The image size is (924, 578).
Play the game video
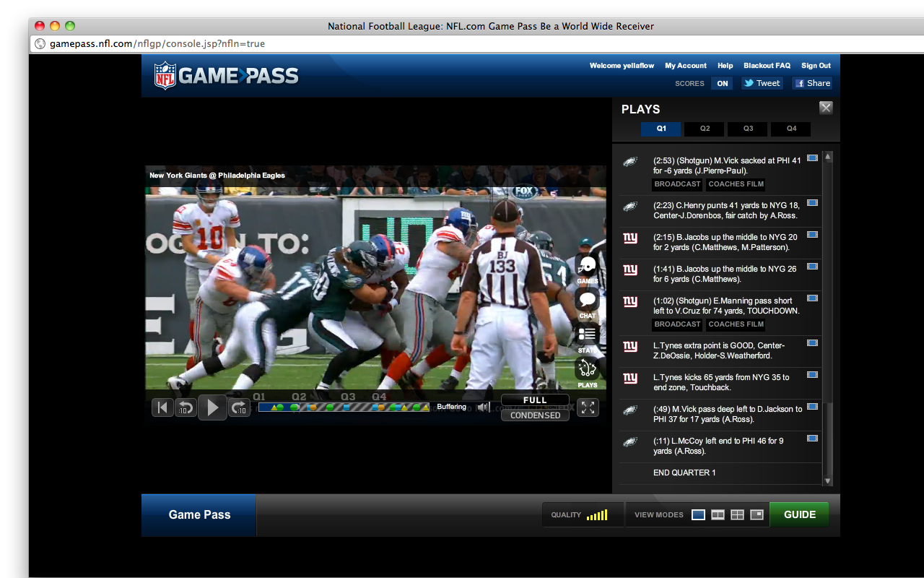212,407
